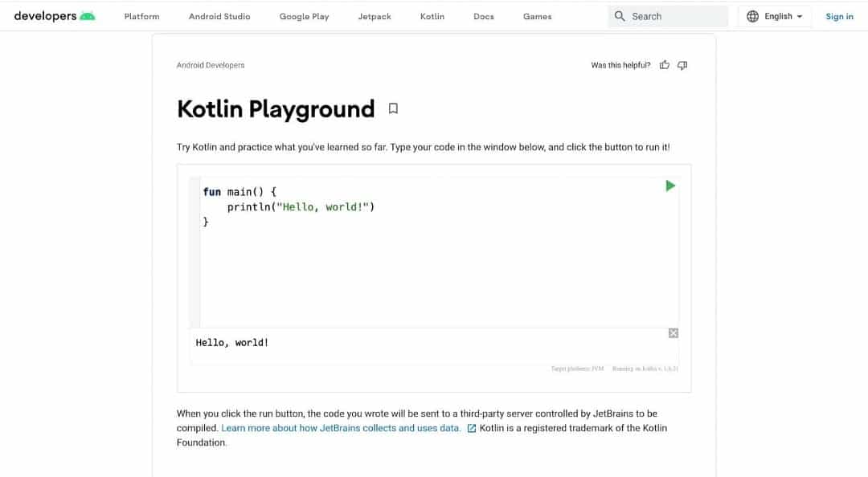Open the external link icon after JetBrains link
The height and width of the screenshot is (477, 868).
(x=470, y=428)
